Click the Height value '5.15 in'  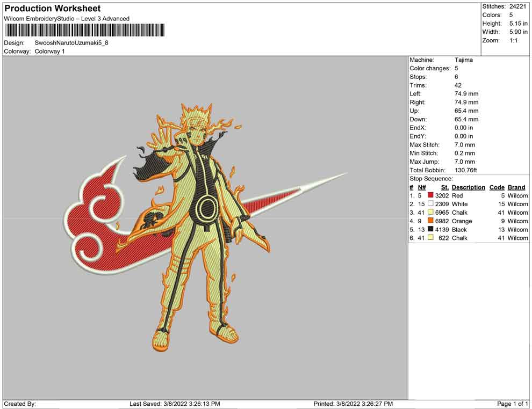(x=518, y=24)
